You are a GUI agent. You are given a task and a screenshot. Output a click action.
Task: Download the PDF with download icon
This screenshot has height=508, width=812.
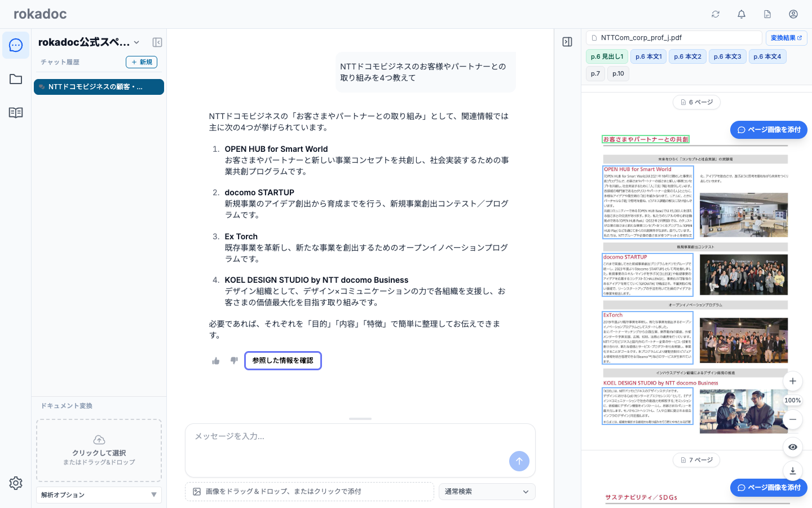(x=793, y=471)
